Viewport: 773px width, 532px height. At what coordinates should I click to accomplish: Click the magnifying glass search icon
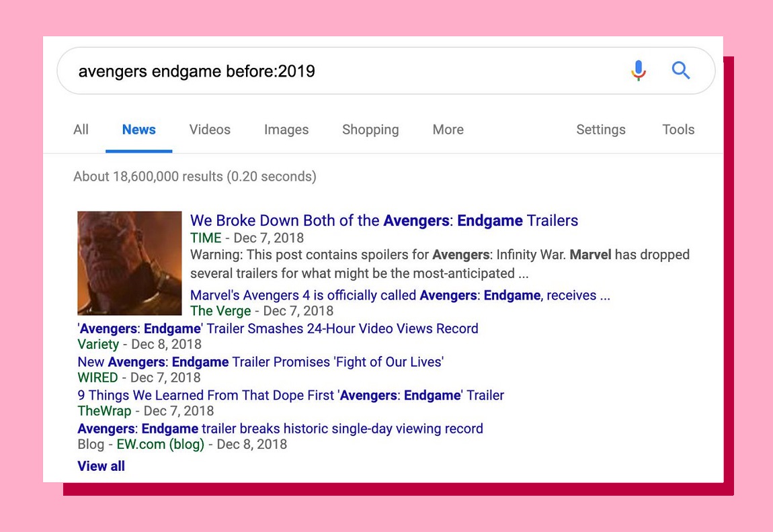click(x=681, y=70)
